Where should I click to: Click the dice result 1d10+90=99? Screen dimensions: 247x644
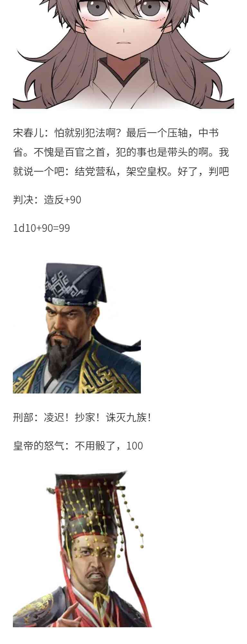pyautogui.click(x=41, y=228)
